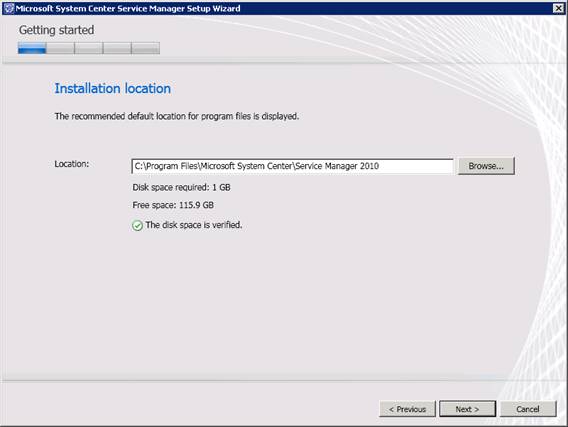Viewport: 568px width, 427px height.
Task: Click "Disk space required: 1 GB" text
Action: pyautogui.click(x=181, y=187)
